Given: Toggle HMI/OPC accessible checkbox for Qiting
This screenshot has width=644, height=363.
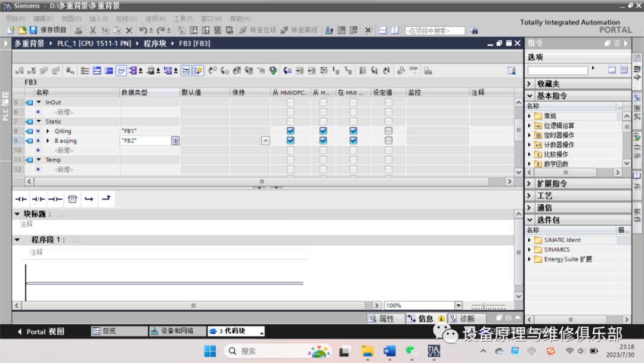Looking at the screenshot, I should coord(290,131).
